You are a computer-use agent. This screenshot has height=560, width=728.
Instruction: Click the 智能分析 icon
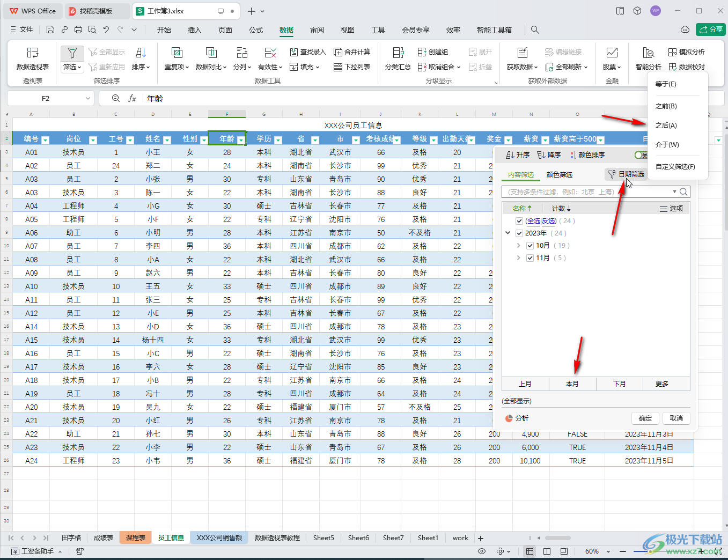tap(648, 53)
